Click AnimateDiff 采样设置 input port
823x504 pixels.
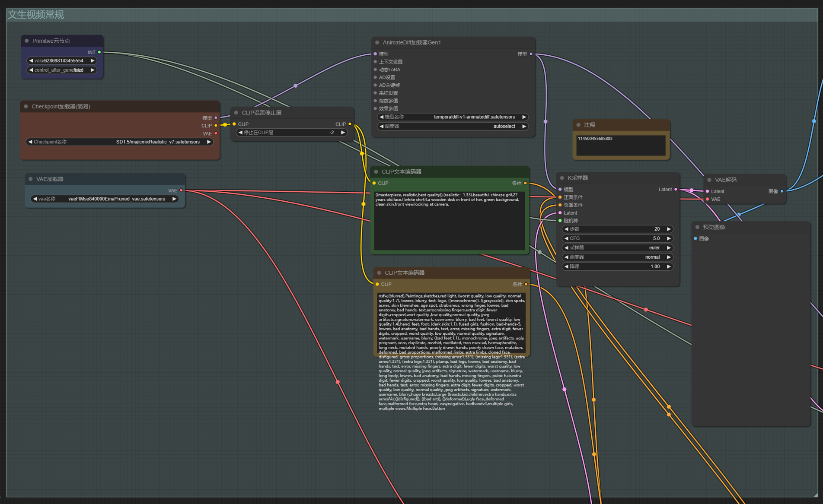pos(375,93)
